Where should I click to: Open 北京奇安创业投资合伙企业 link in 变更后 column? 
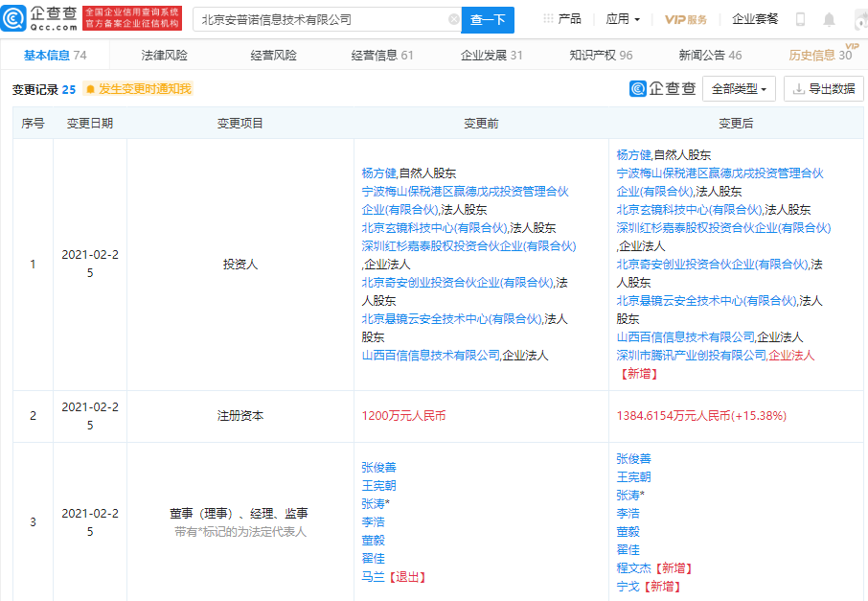713,265
